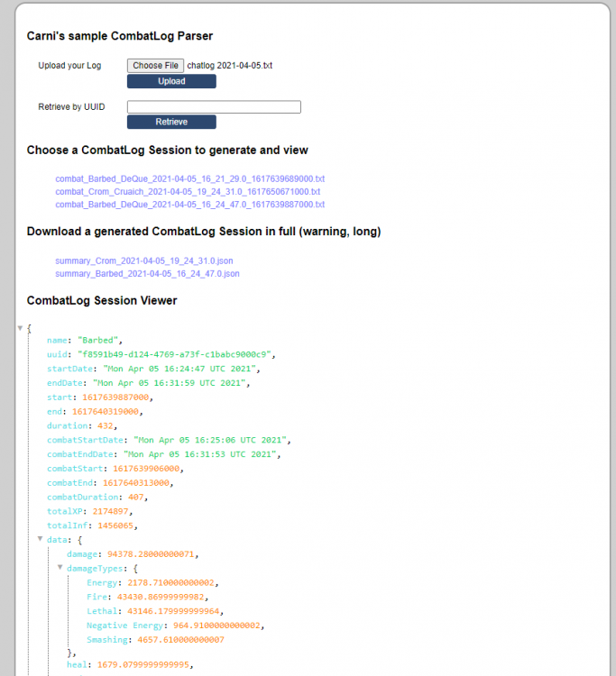Click the Fire damage value
The height and width of the screenshot is (676, 616).
[x=161, y=597]
